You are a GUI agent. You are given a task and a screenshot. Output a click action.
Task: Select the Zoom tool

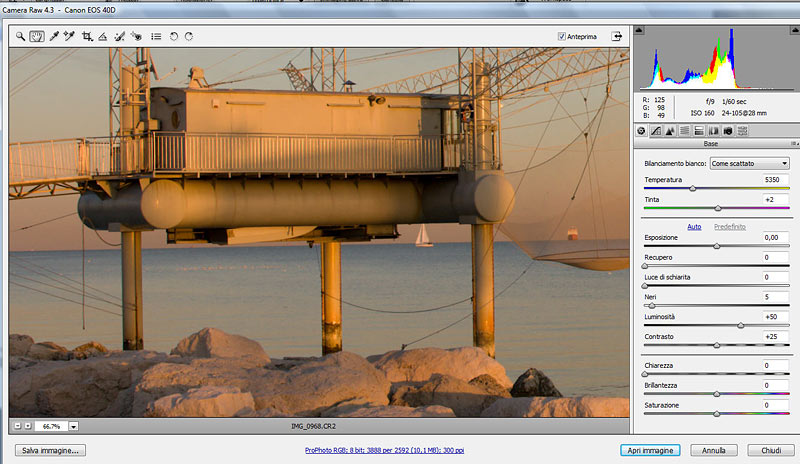coord(19,36)
